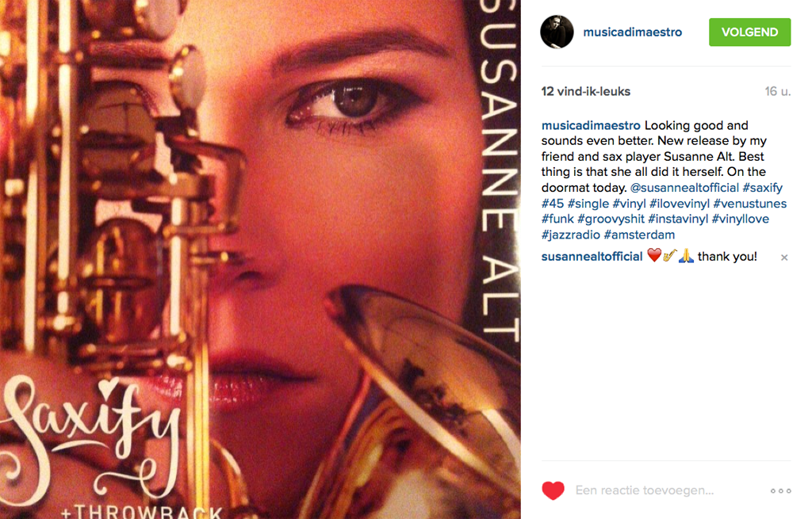The image size is (812, 519).
Task: Click the Saxify album cover photo
Action: (x=260, y=259)
